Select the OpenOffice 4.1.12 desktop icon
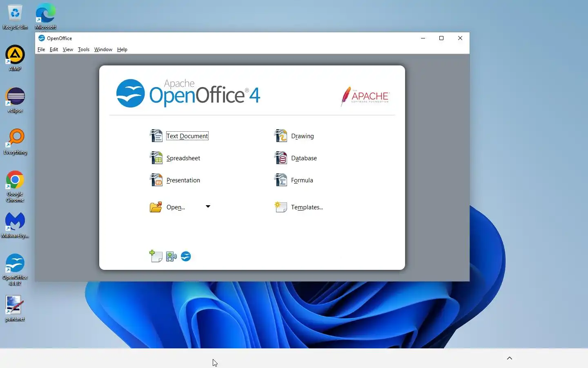This screenshot has width=588, height=368. 15,270
